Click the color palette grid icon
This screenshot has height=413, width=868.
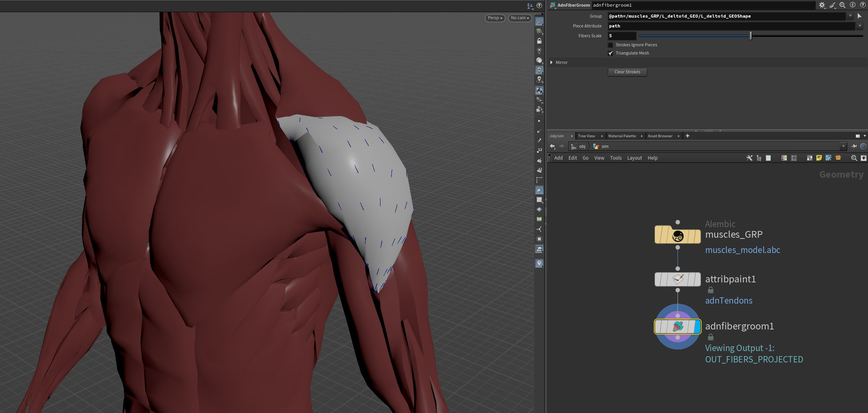click(784, 158)
